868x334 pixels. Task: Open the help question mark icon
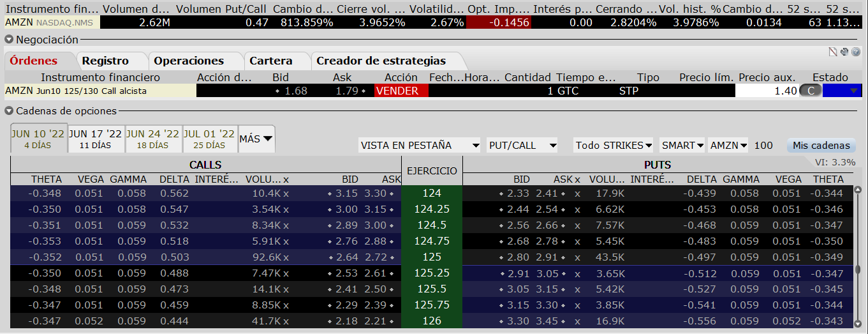point(855,52)
